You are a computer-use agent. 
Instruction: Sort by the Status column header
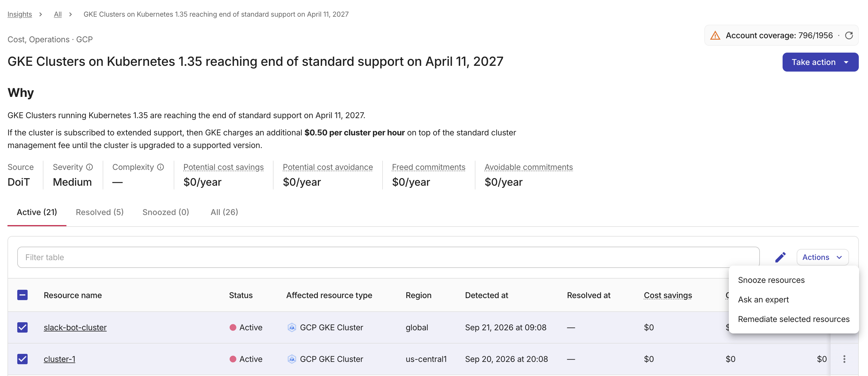(x=241, y=295)
